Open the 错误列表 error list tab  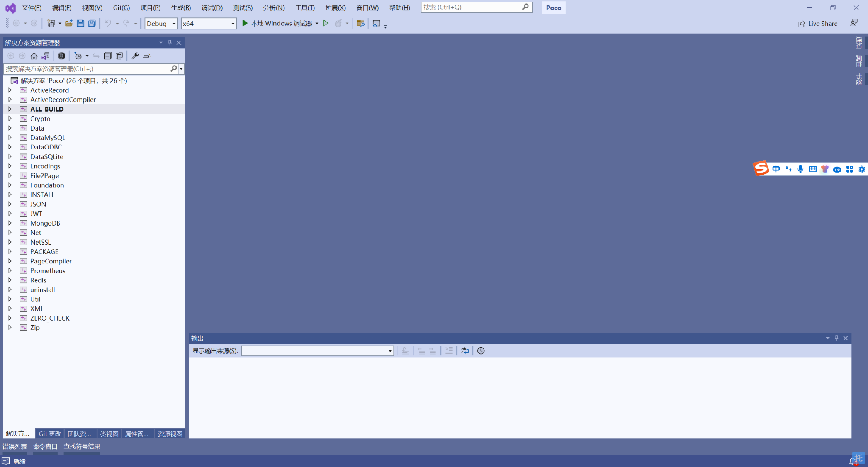coord(15,447)
